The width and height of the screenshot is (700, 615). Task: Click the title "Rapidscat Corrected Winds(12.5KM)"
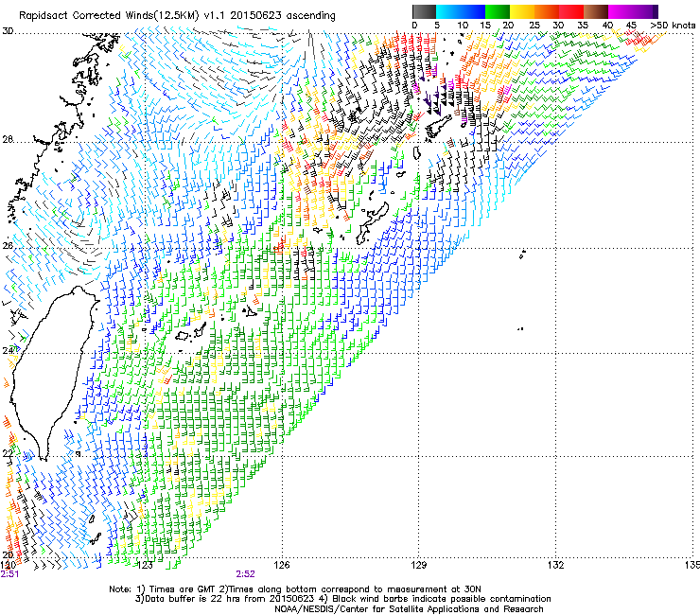tap(109, 16)
